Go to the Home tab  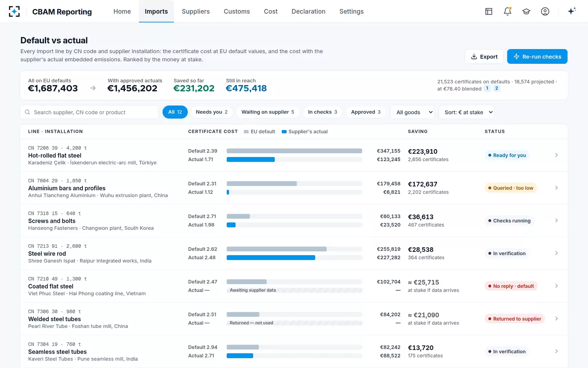coord(122,11)
